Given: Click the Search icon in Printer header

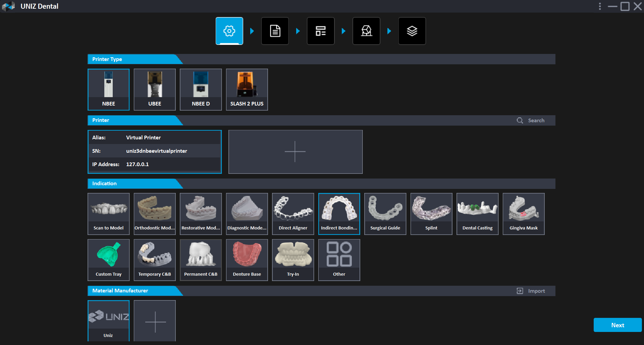Looking at the screenshot, I should pyautogui.click(x=520, y=121).
